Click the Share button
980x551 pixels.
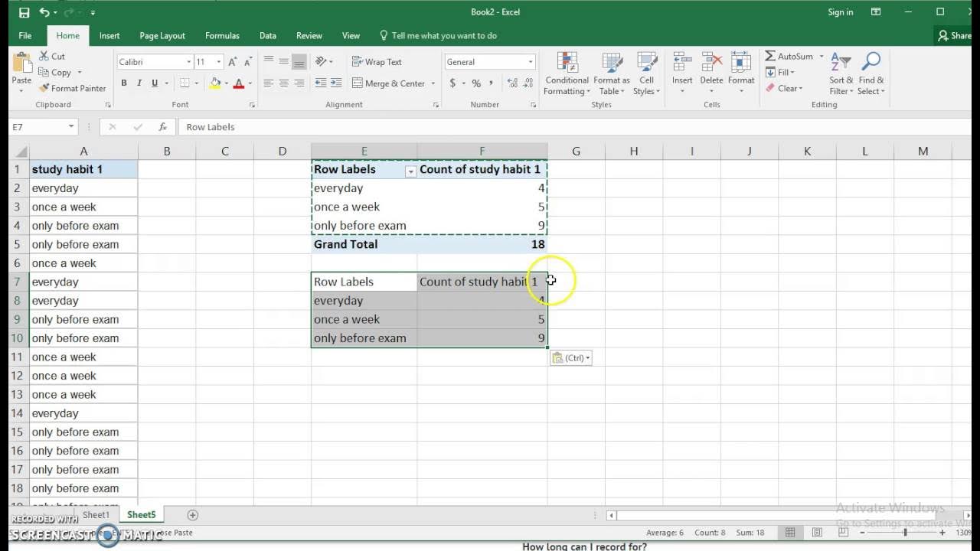(x=955, y=35)
